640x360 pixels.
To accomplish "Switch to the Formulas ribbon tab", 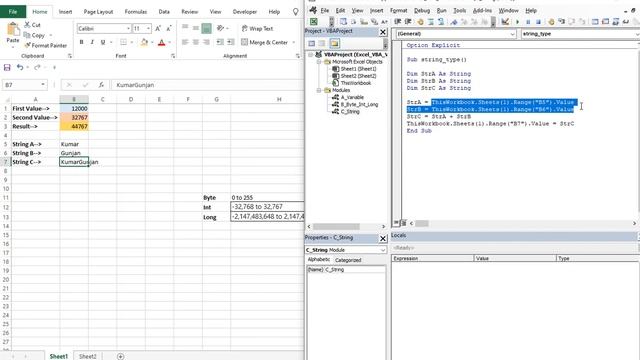I will click(x=136, y=12).
